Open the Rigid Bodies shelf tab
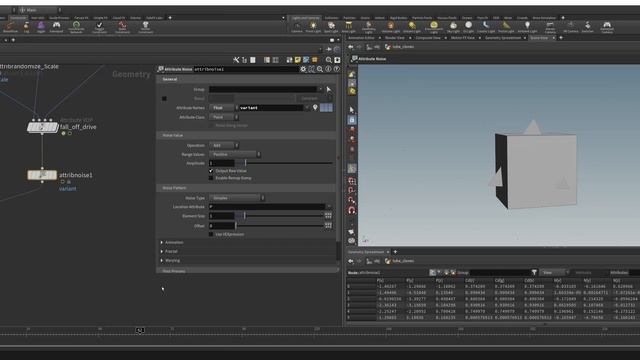This screenshot has height=360, width=640. 398,18
